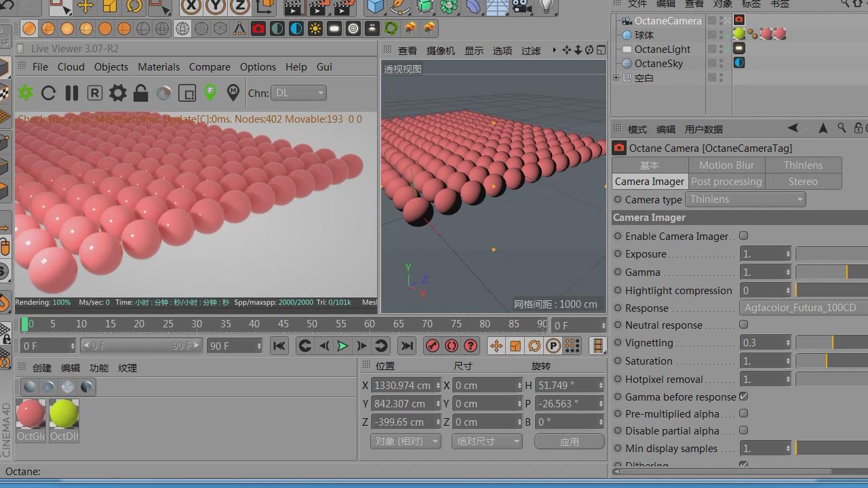Toggle Pre-multiplied alpha checkbox
The image size is (868, 488).
click(x=744, y=413)
